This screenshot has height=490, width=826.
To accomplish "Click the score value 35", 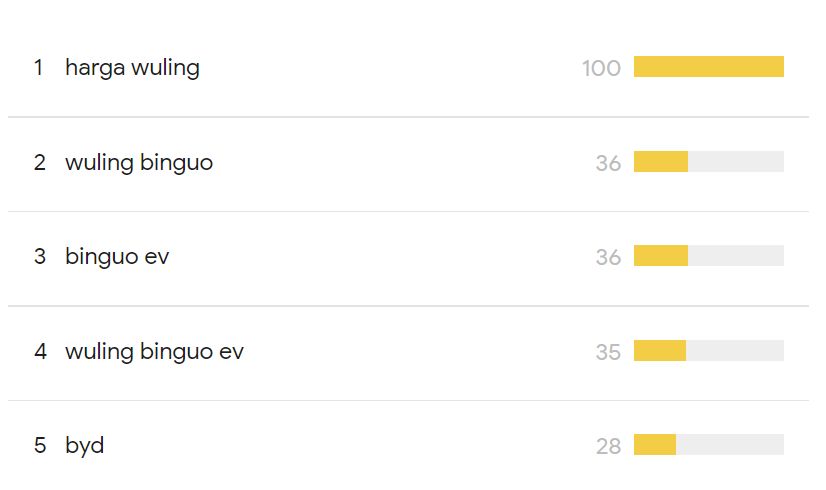I will [608, 352].
